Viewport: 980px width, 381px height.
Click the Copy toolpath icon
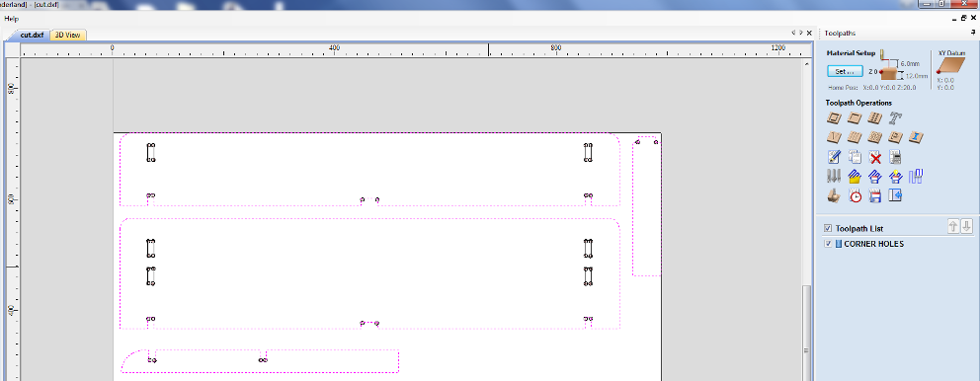tap(855, 157)
